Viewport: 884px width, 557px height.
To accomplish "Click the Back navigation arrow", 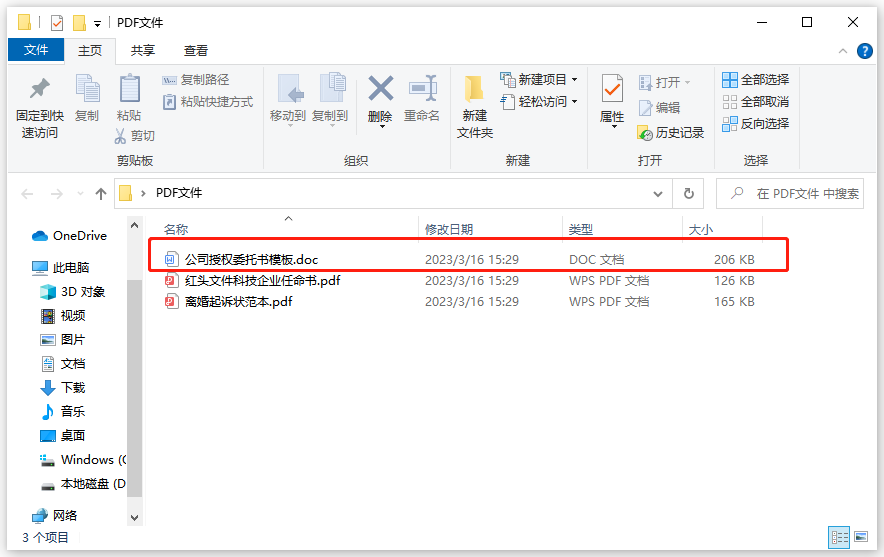I will pos(27,194).
